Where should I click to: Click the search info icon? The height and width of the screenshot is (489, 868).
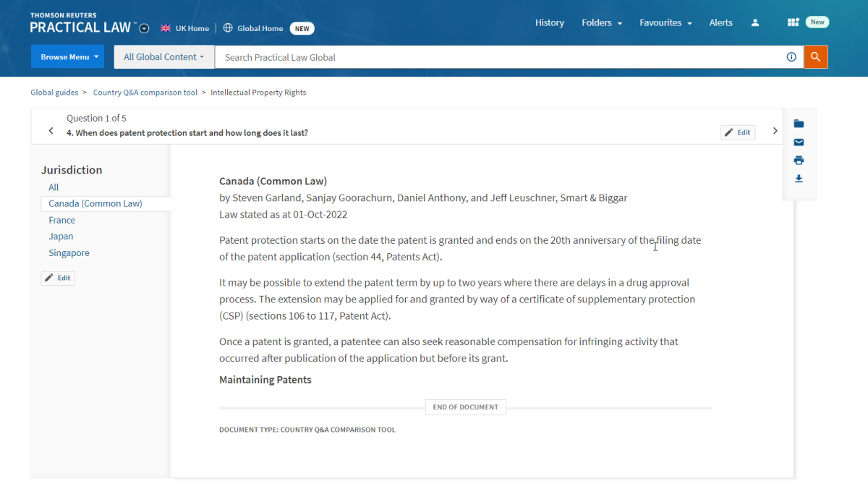coord(791,57)
